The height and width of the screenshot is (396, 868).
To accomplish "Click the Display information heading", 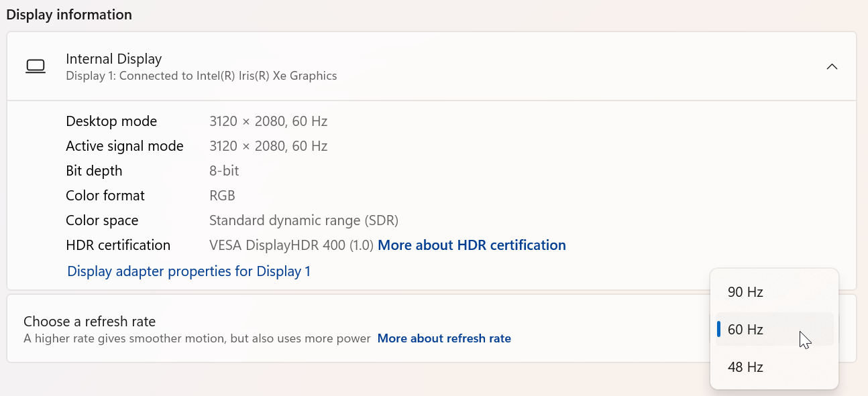I will coord(69,15).
